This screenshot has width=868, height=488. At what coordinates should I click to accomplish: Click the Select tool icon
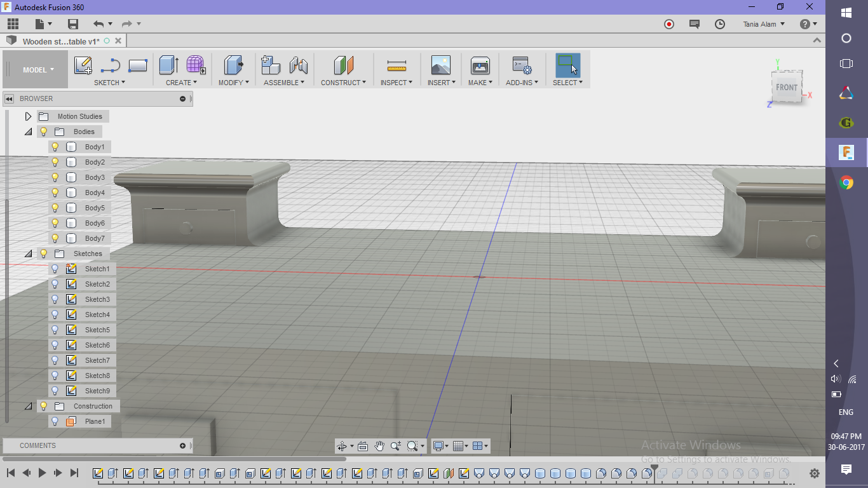(567, 65)
